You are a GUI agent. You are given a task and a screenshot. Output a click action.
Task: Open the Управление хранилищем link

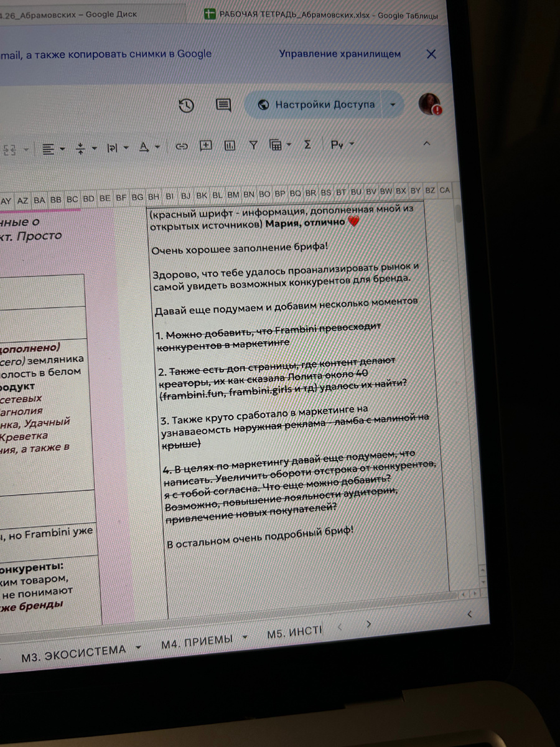pos(340,54)
